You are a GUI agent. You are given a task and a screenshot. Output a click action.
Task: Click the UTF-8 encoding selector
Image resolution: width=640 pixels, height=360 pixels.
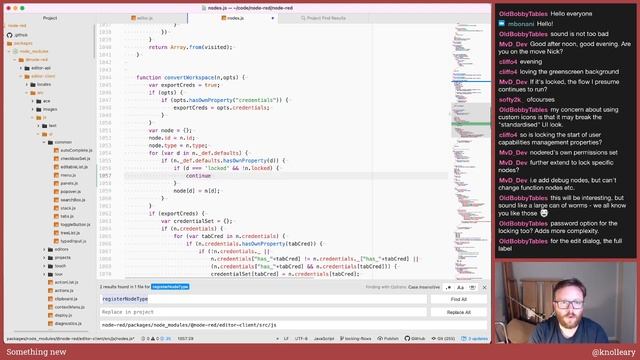tap(301, 338)
